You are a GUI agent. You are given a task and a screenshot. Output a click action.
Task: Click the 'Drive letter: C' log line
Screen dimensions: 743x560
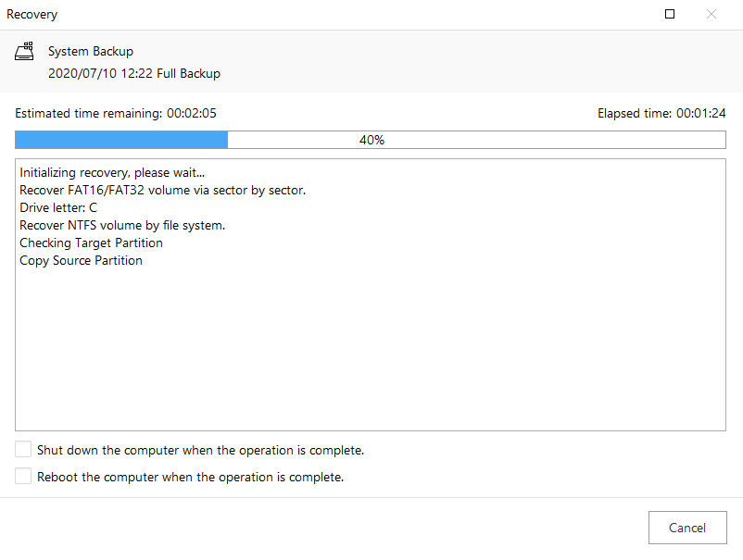(58, 207)
